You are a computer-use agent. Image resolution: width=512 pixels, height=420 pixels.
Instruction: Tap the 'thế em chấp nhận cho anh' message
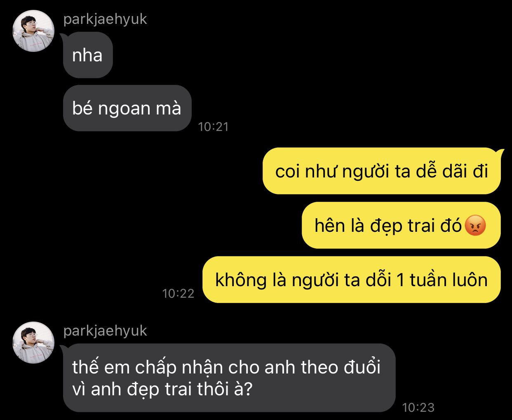pyautogui.click(x=229, y=378)
